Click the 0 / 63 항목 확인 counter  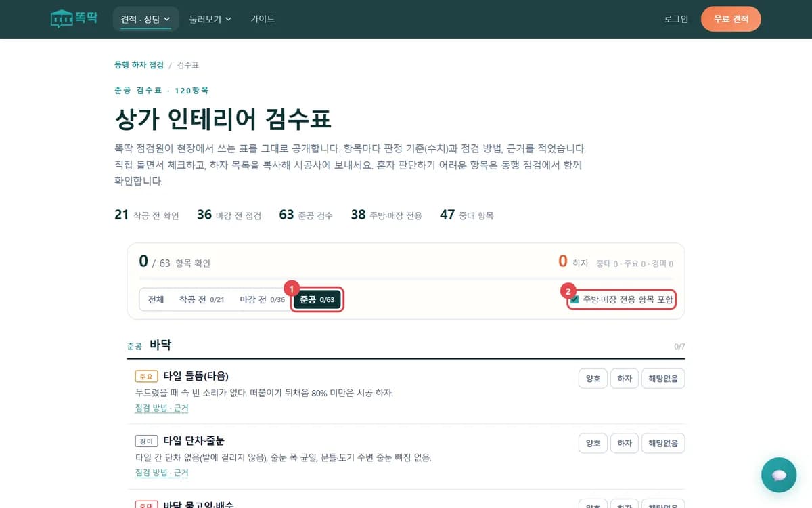175,261
